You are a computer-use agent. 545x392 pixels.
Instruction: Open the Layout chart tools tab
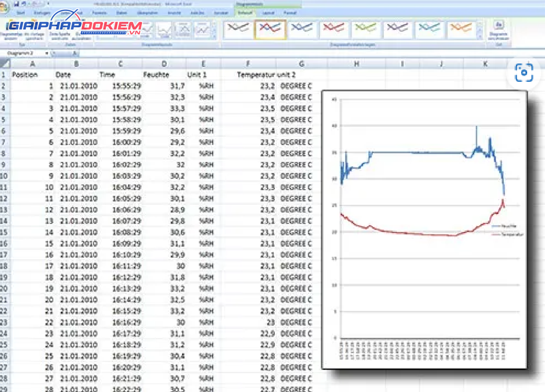(x=268, y=13)
